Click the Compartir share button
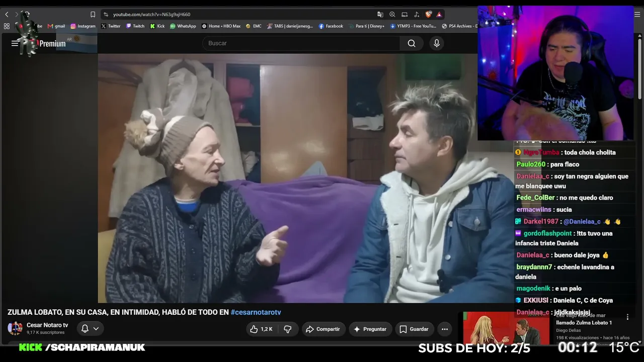 324,329
